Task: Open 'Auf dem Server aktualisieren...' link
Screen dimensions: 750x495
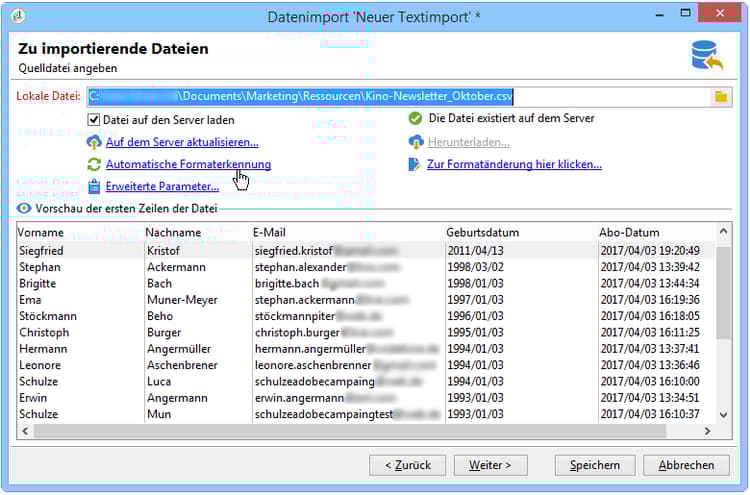Action: pyautogui.click(x=182, y=142)
